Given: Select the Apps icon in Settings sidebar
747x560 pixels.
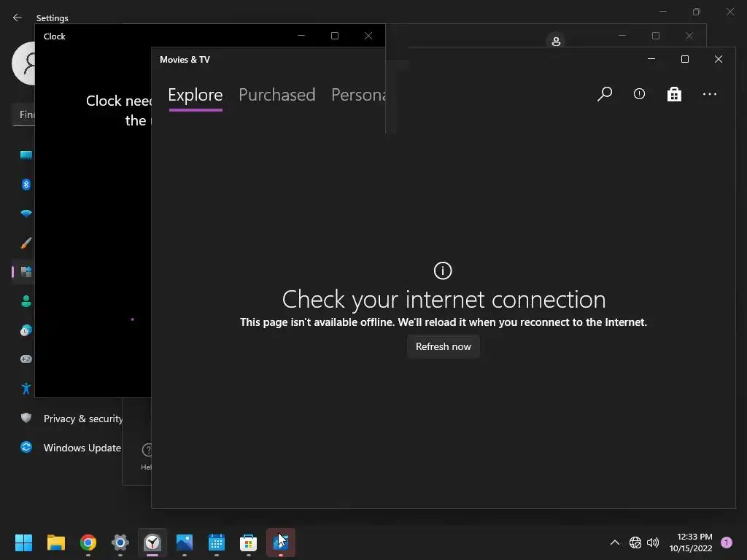Looking at the screenshot, I should (26, 272).
